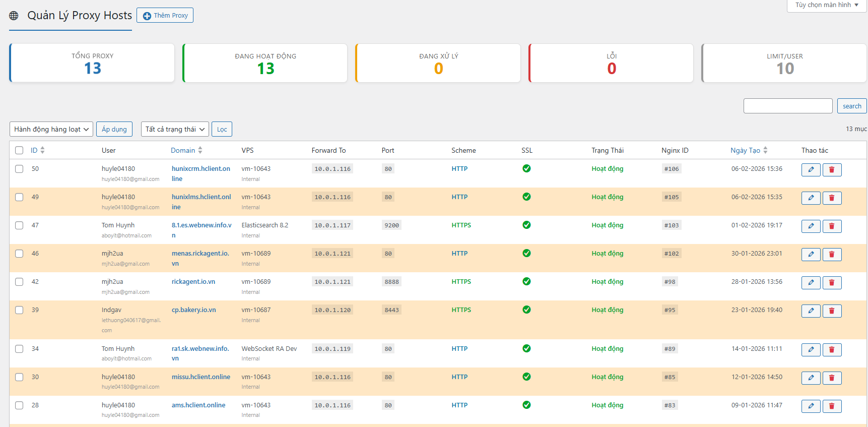Click VPS label Elasticsearch 8.2

pyautogui.click(x=265, y=225)
